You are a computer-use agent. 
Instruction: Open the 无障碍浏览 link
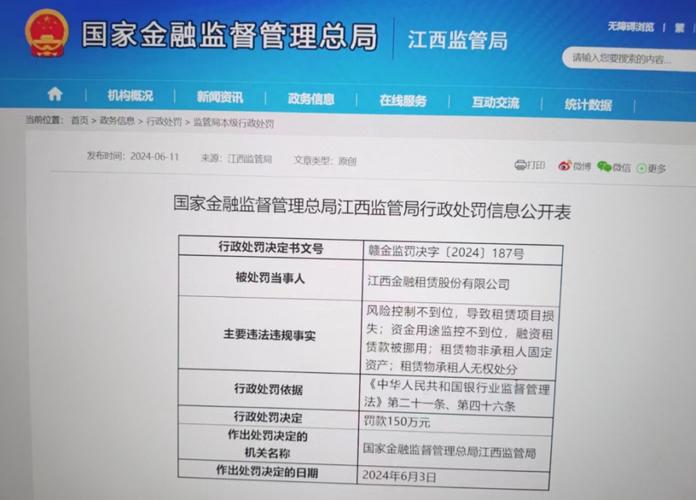click(631, 27)
